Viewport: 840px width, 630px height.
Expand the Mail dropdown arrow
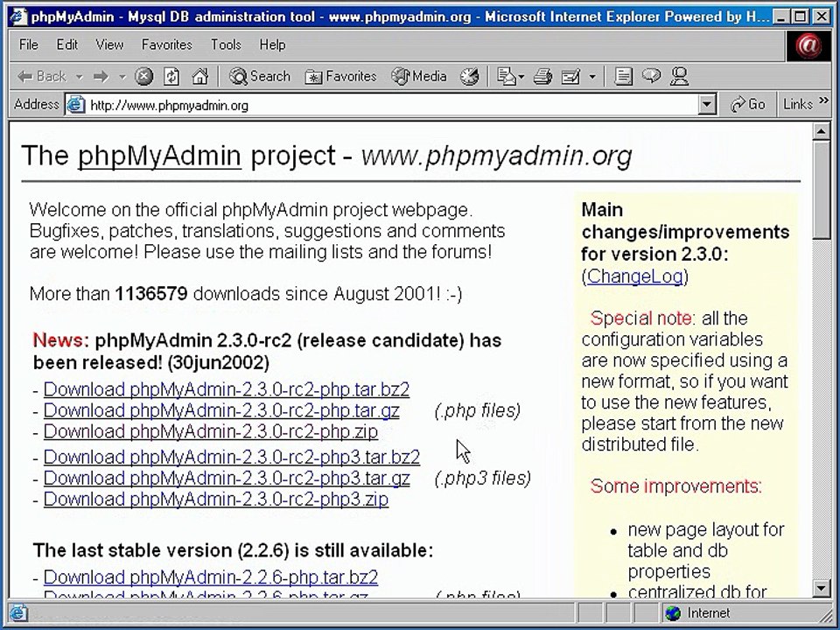pyautogui.click(x=521, y=77)
